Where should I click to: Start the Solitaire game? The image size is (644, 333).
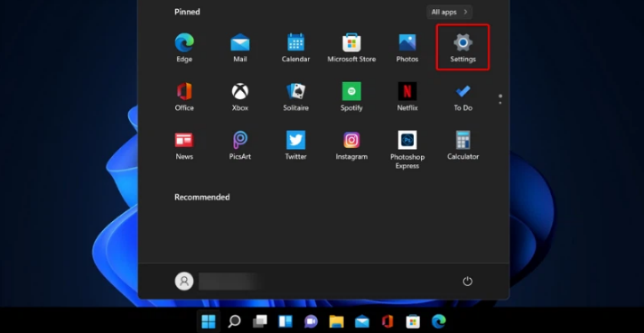click(x=295, y=97)
